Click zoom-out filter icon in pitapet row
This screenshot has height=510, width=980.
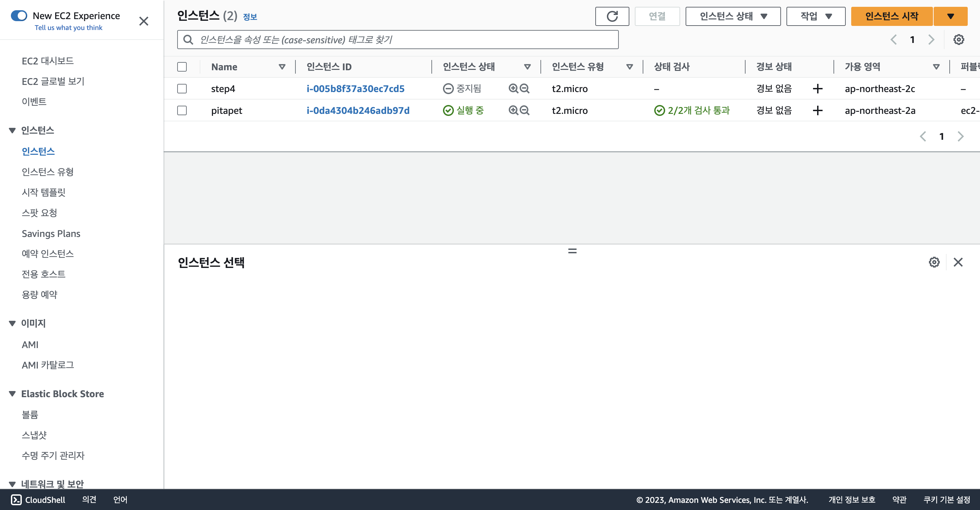(x=525, y=110)
